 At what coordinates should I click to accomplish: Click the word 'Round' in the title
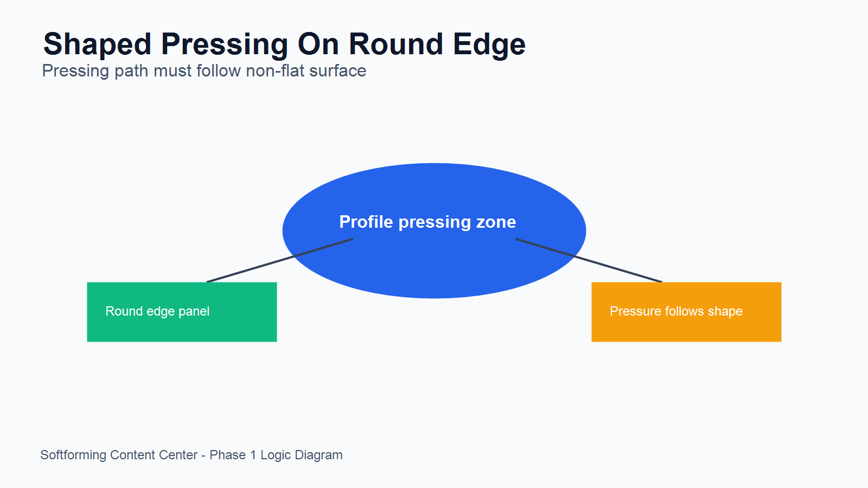point(395,44)
